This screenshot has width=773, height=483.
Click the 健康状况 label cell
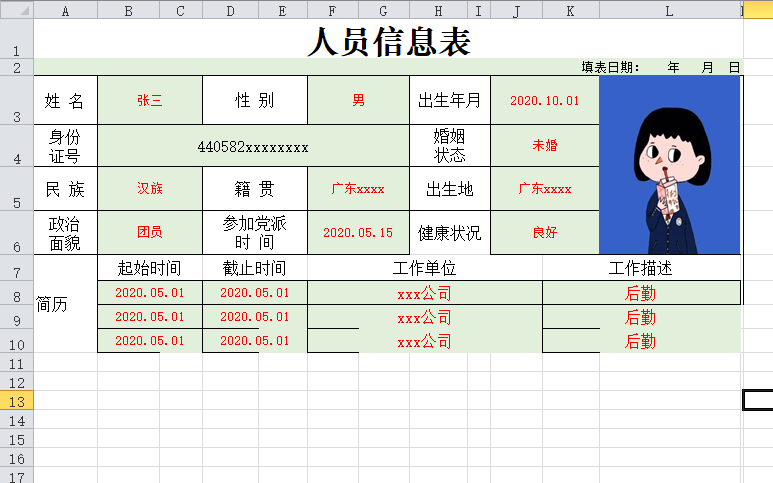point(450,233)
